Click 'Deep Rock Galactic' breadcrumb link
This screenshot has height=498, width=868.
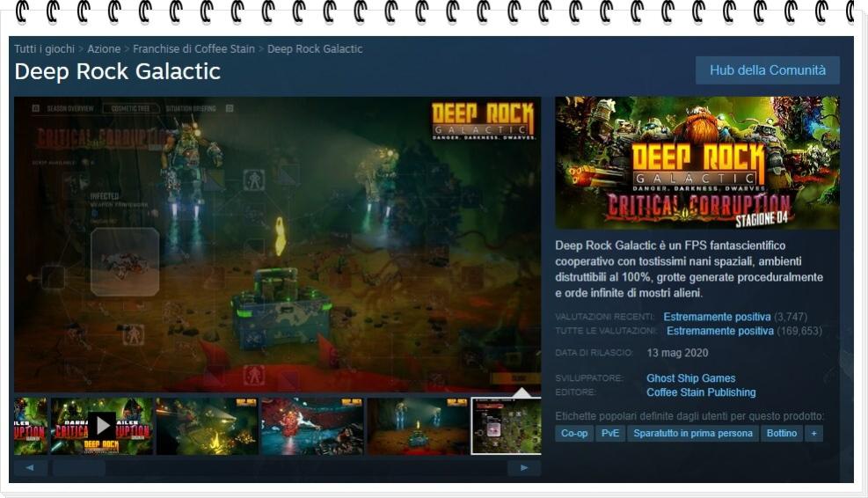pyautogui.click(x=315, y=48)
